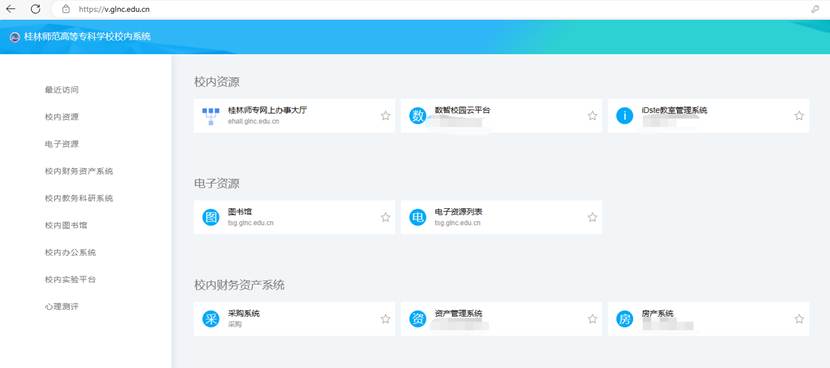This screenshot has height=368, width=830.
Task: Toggle favorite star on 电子资源列表
Action: coord(592,217)
